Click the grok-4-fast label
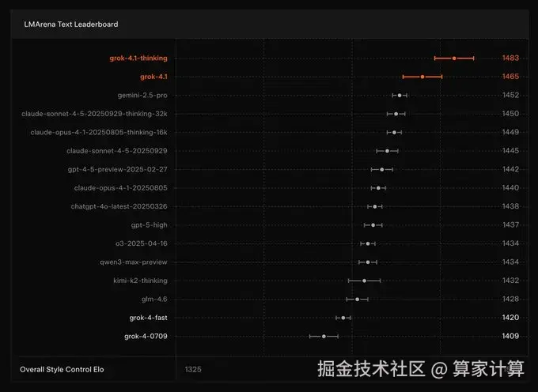This screenshot has height=392, width=538. [149, 318]
